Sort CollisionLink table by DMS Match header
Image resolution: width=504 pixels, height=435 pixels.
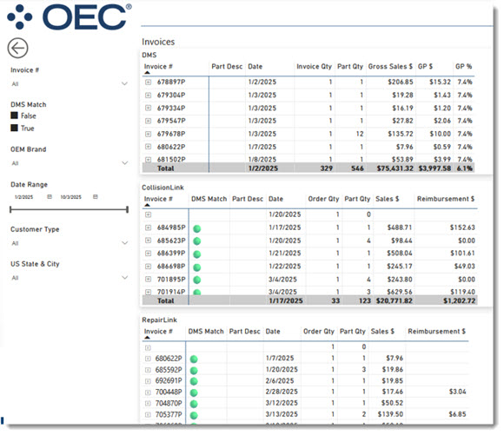click(x=209, y=199)
